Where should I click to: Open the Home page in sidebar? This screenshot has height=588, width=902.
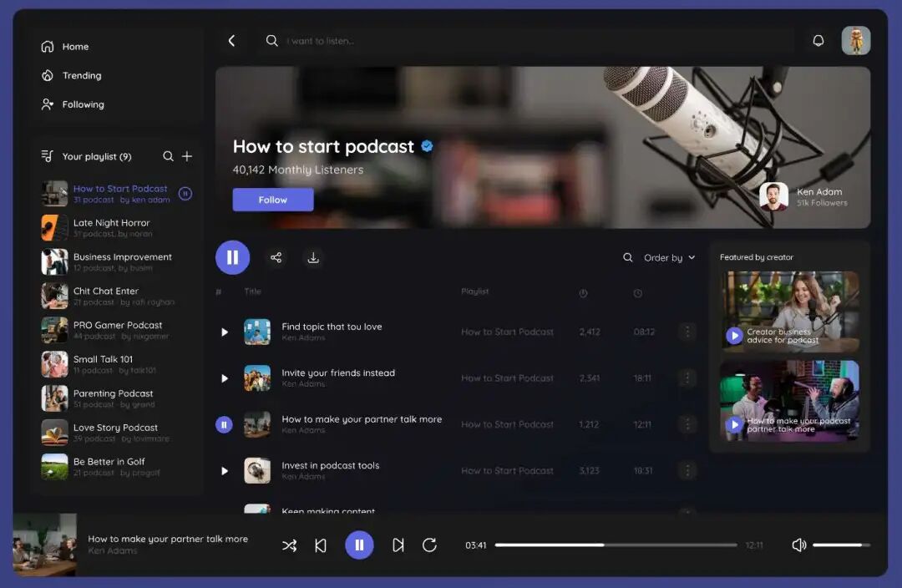click(64, 47)
